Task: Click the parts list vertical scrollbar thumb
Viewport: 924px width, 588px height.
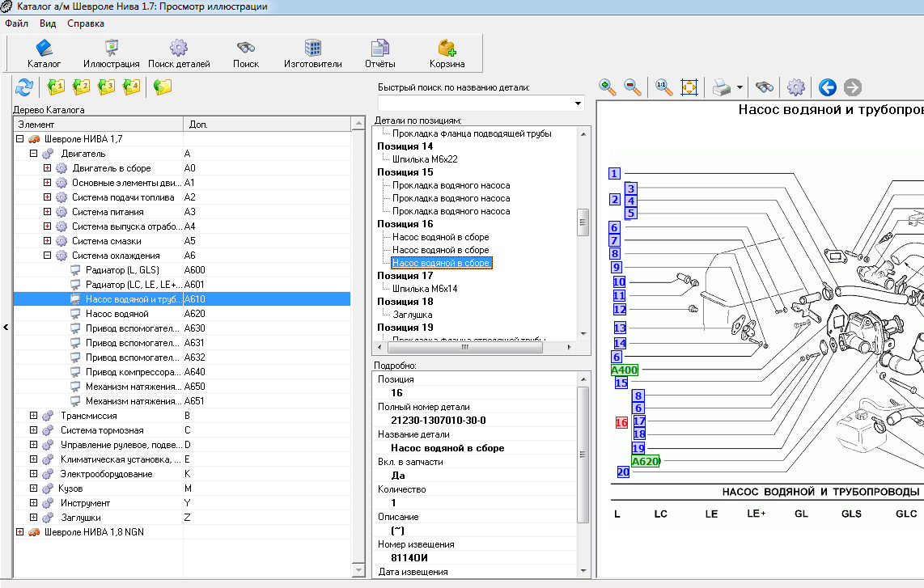Action: (x=583, y=222)
